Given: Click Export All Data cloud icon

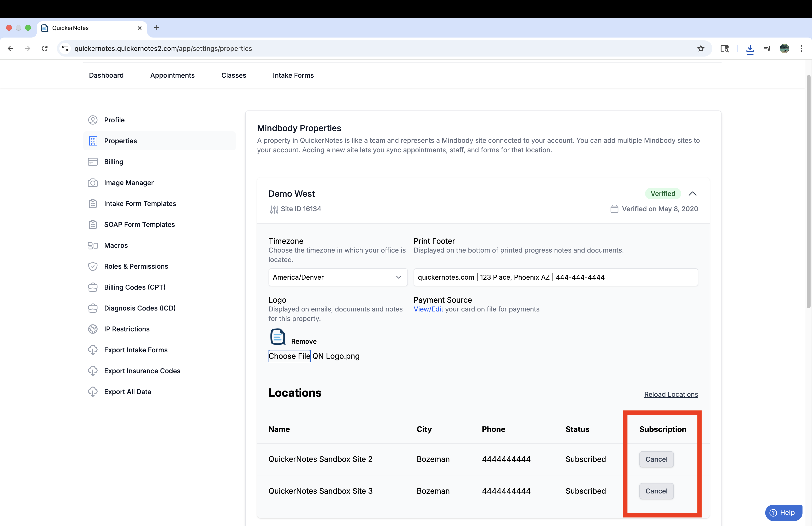Looking at the screenshot, I should coord(93,392).
